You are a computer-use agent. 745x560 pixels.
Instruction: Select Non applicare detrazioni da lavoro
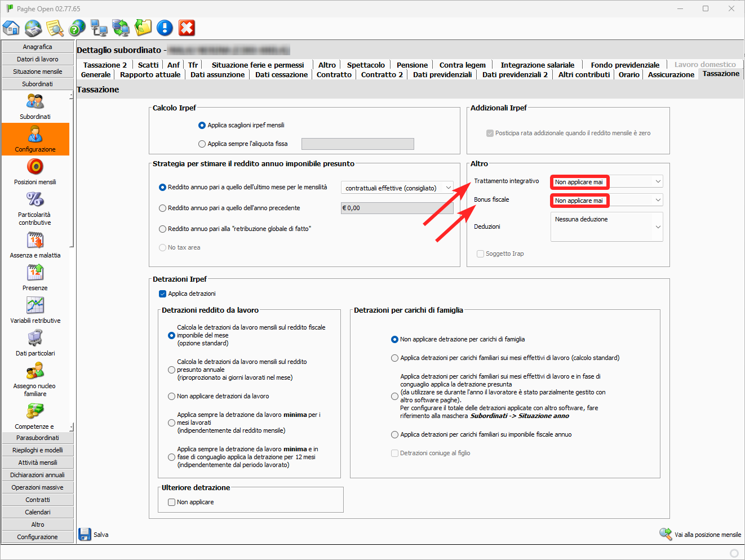(172, 397)
